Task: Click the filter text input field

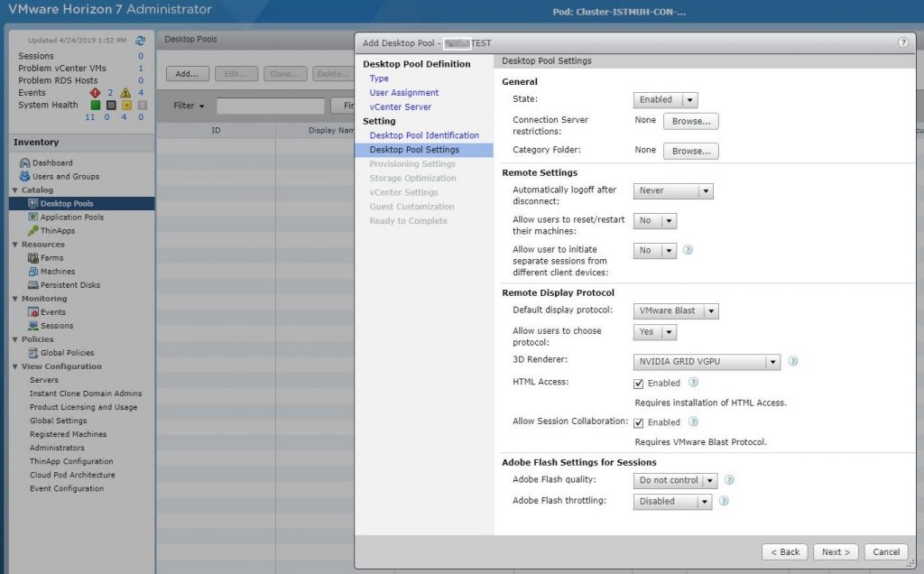Action: (x=271, y=106)
